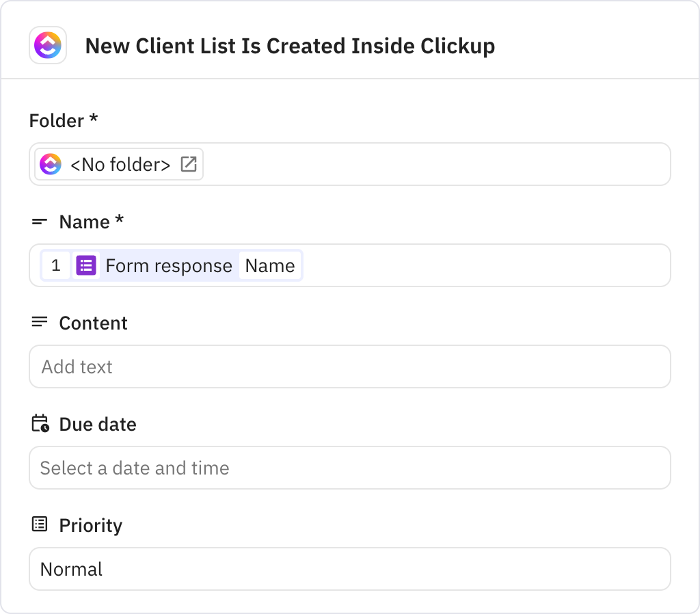Open the folder externally via the external-link icon

(x=189, y=163)
